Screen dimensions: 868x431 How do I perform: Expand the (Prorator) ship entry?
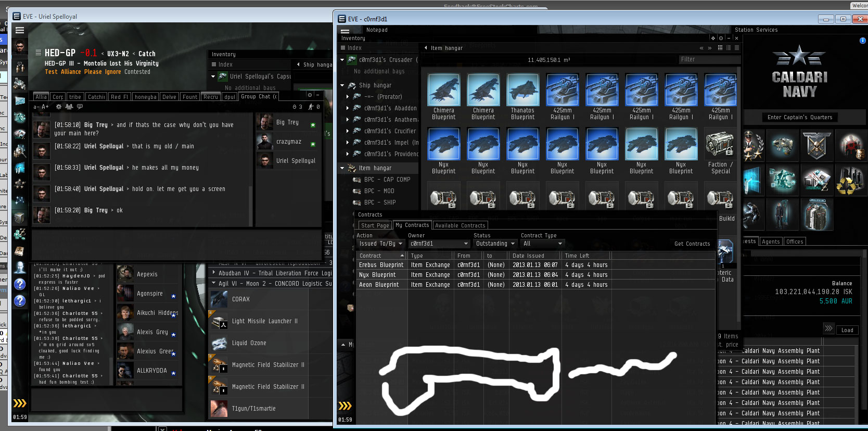click(x=348, y=97)
